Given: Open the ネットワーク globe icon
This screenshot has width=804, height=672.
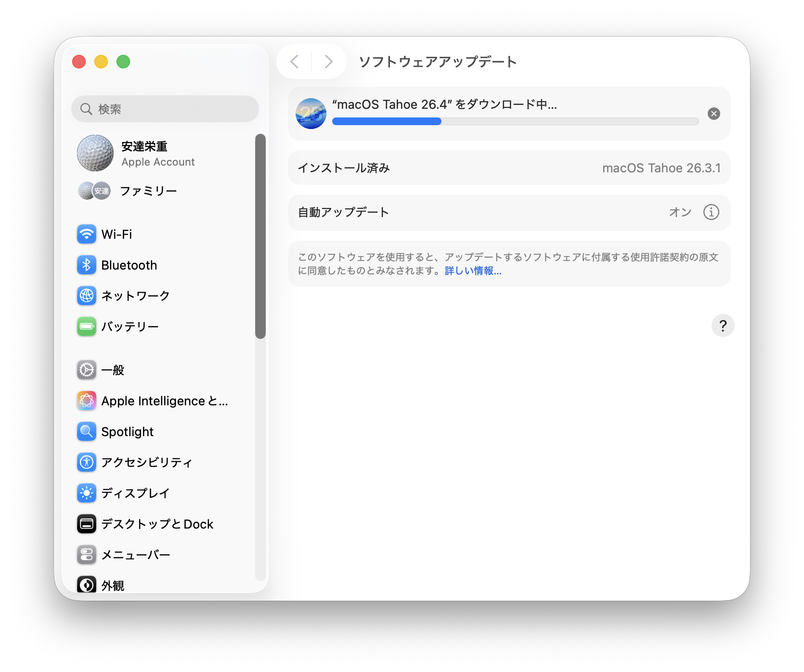Looking at the screenshot, I should 87,296.
